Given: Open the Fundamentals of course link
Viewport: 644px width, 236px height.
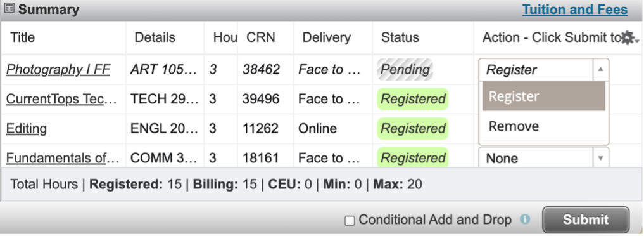Looking at the screenshot, I should click(x=63, y=158).
